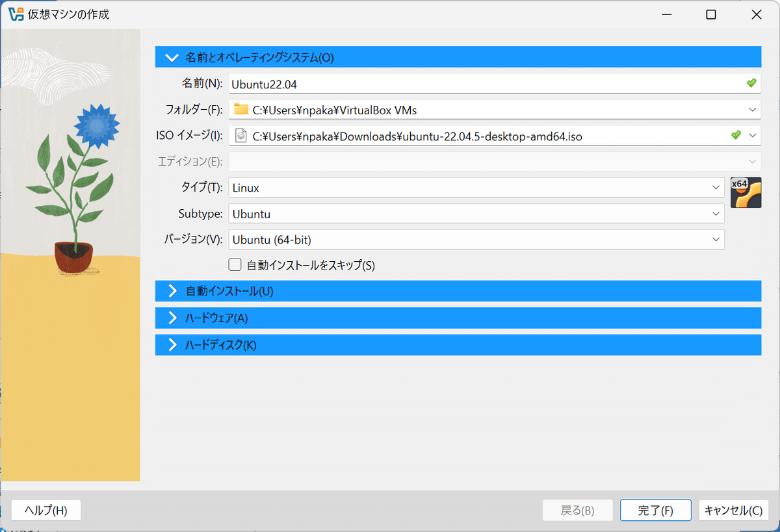Open the フォルダー(F) dropdown arrow
The image size is (780, 532).
point(751,109)
